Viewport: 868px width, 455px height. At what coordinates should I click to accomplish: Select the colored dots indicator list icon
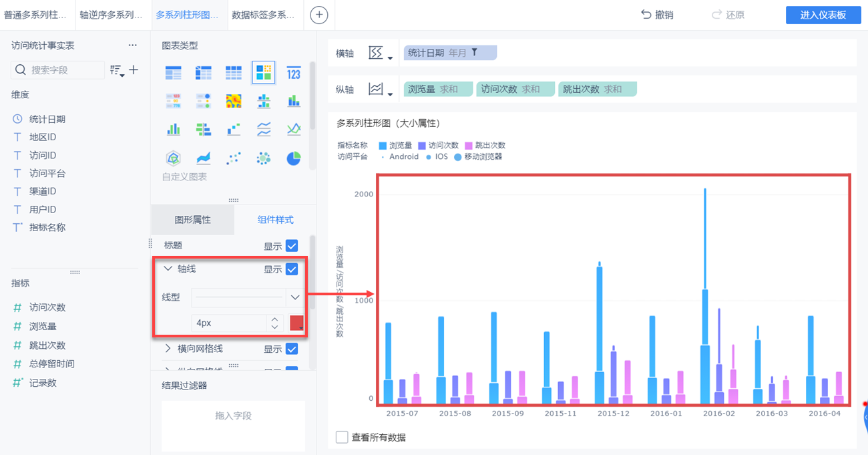point(204,101)
